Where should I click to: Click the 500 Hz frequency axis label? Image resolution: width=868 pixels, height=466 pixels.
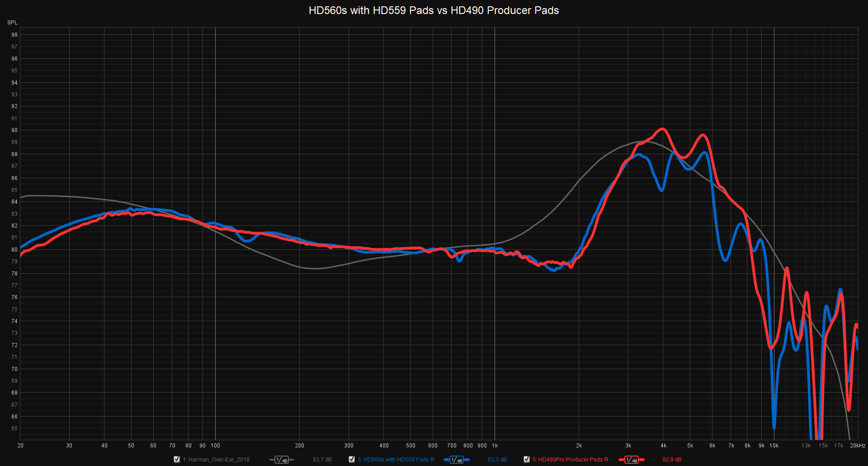point(410,446)
